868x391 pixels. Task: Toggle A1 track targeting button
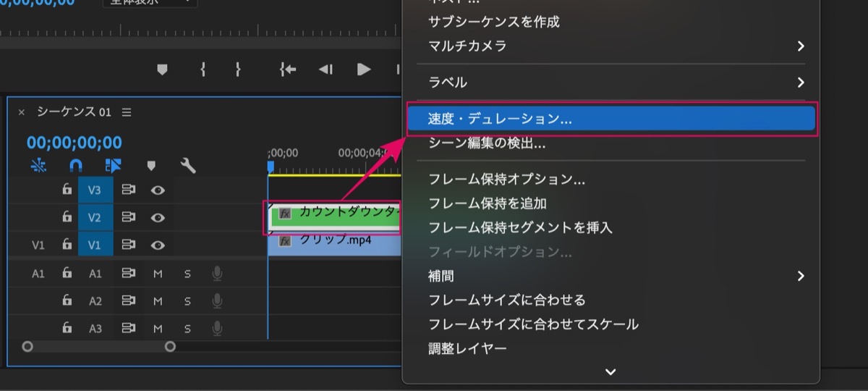click(95, 274)
